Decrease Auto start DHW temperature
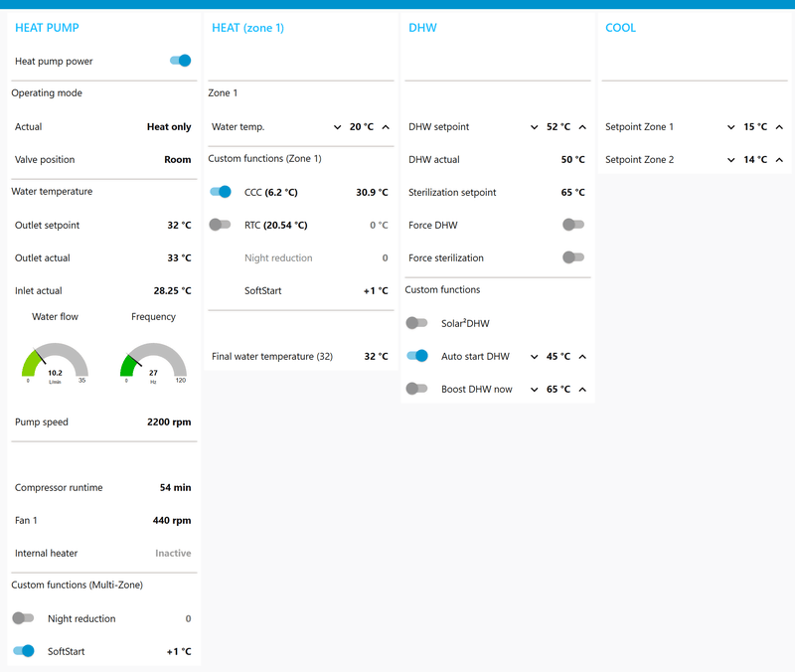The width and height of the screenshot is (795, 672). click(534, 357)
